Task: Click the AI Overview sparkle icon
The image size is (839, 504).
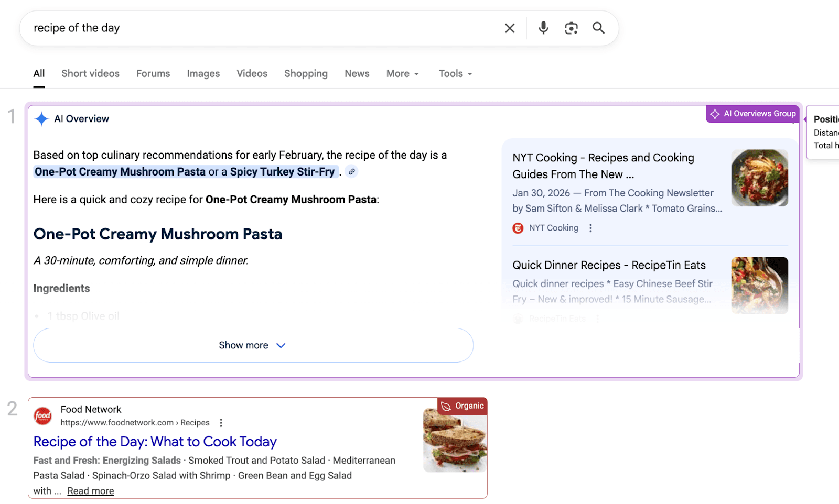Action: click(x=42, y=119)
